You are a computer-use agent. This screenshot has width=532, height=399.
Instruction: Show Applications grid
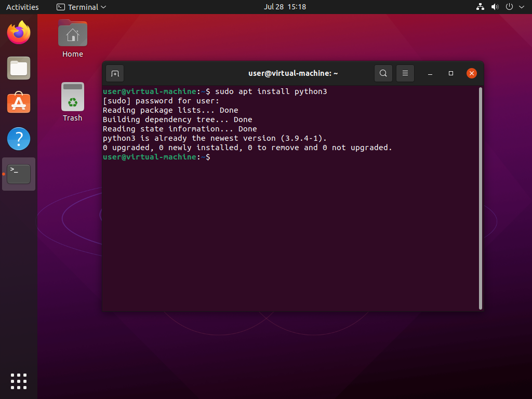[x=19, y=381]
